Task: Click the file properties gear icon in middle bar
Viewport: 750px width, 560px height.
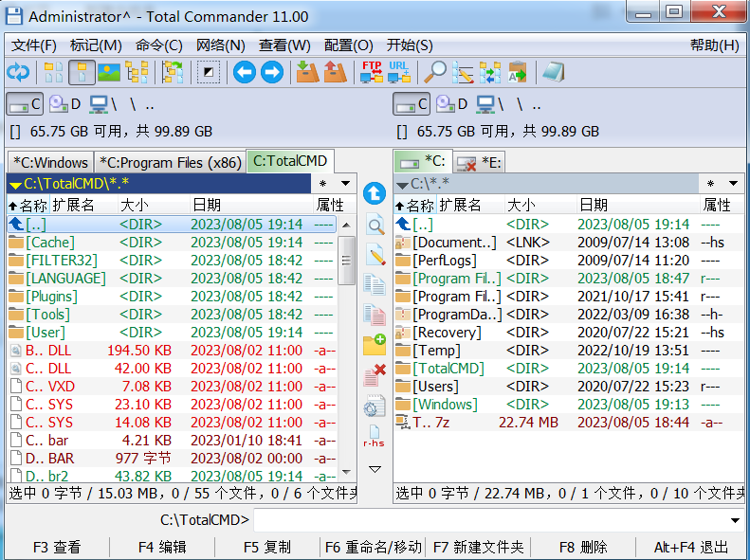Action: (x=375, y=406)
